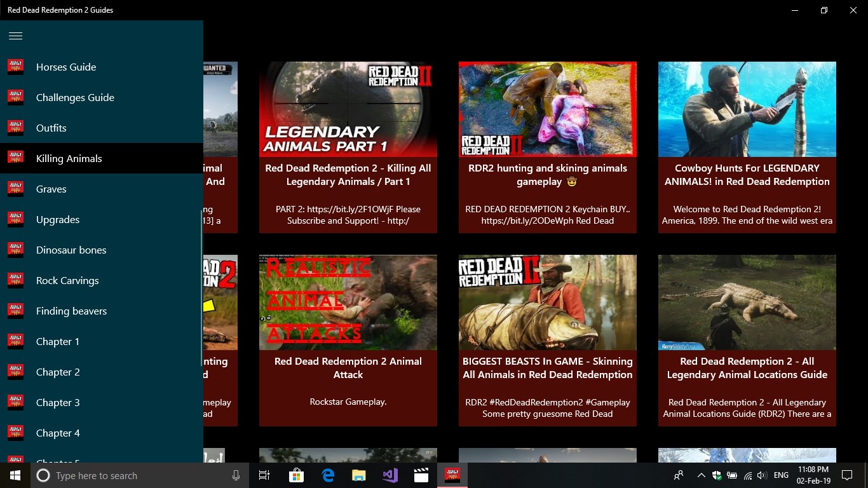868x488 pixels.
Task: Open the cowboy holding snake thumbnail
Action: coord(747,109)
